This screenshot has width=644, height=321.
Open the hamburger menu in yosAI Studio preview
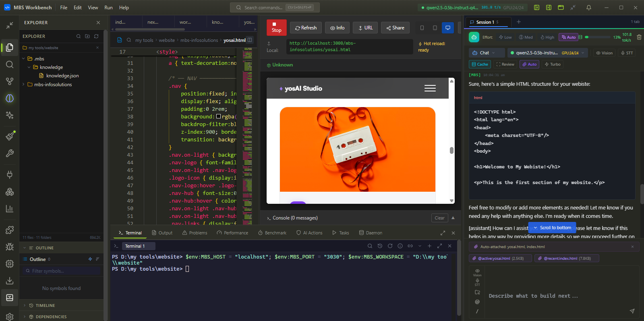coord(430,89)
